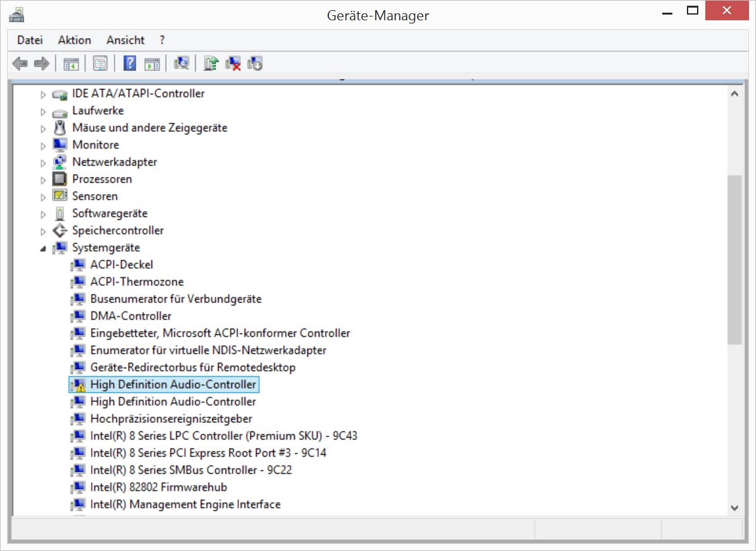The height and width of the screenshot is (551, 756).
Task: Open the ? help menu
Action: tap(162, 40)
